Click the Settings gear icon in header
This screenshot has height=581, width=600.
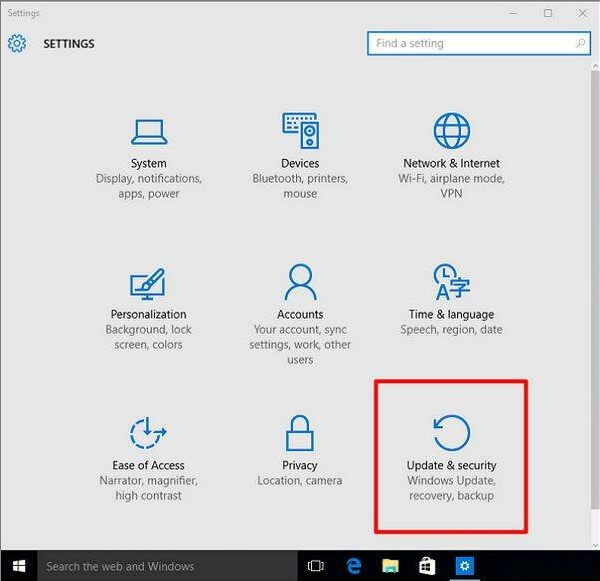tap(17, 43)
